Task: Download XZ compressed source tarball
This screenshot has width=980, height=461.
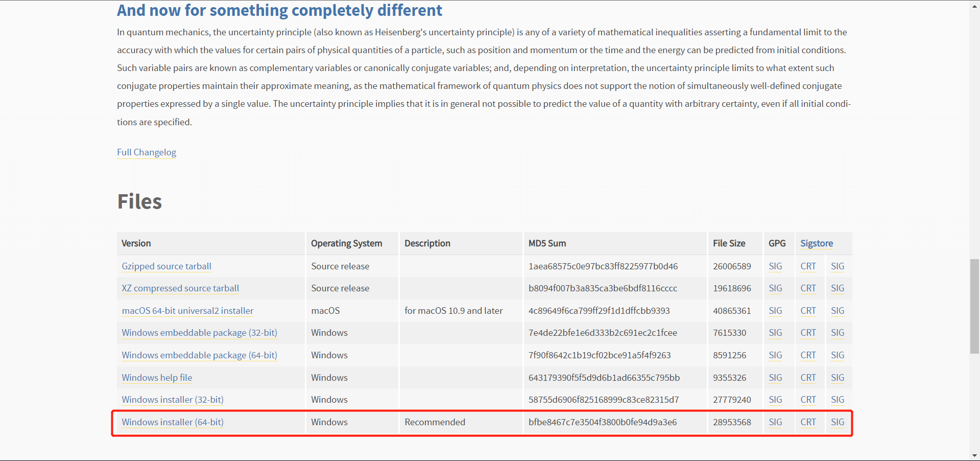Action: pyautogui.click(x=180, y=288)
